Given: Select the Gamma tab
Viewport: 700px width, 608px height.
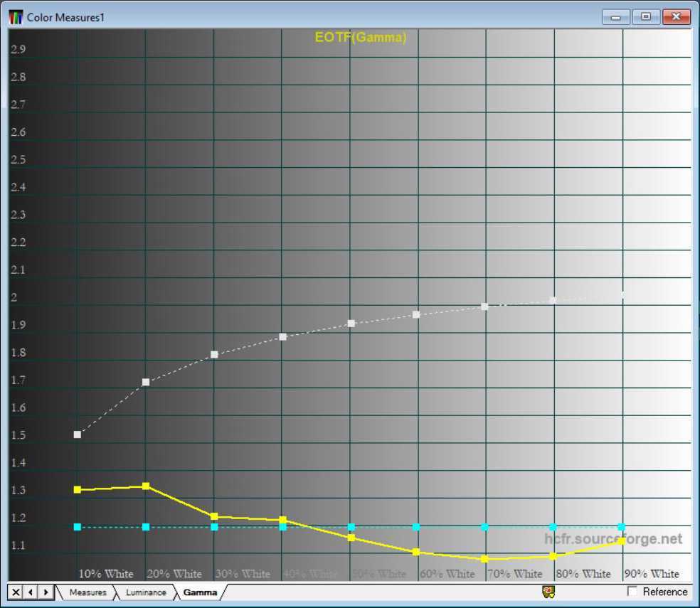Looking at the screenshot, I should (x=200, y=592).
